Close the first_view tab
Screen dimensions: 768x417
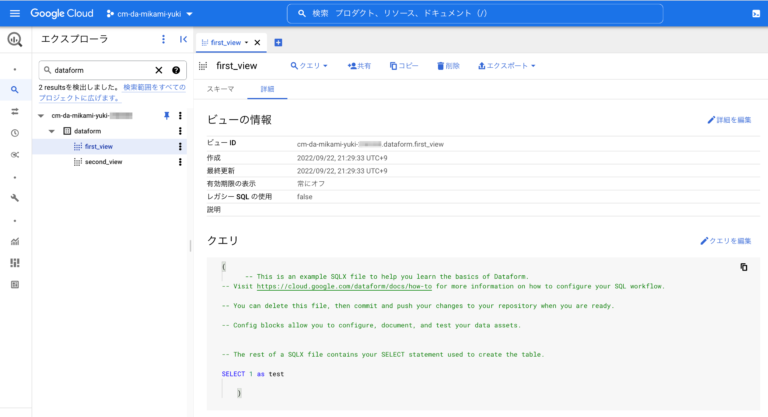pos(257,43)
